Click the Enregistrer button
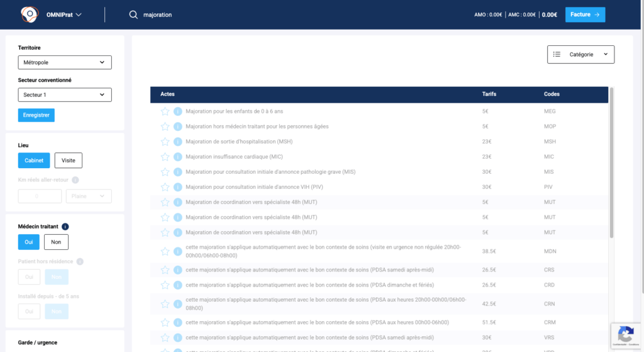 pyautogui.click(x=36, y=115)
